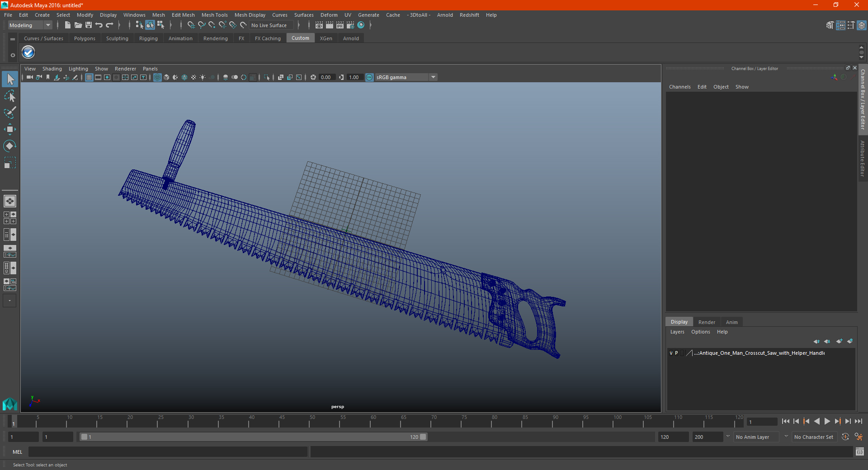This screenshot has width=868, height=470.
Task: Click the range slider bar handle at 120
Action: click(423, 437)
